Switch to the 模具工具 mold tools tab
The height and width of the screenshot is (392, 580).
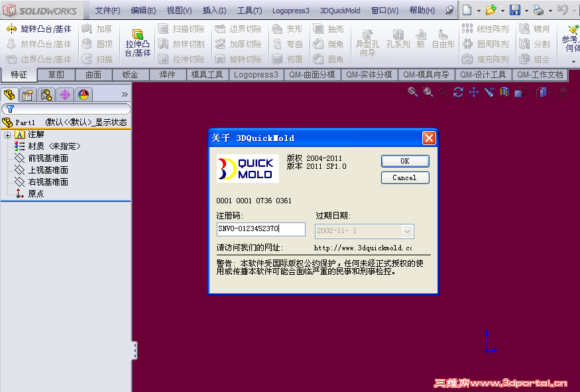pyautogui.click(x=207, y=75)
